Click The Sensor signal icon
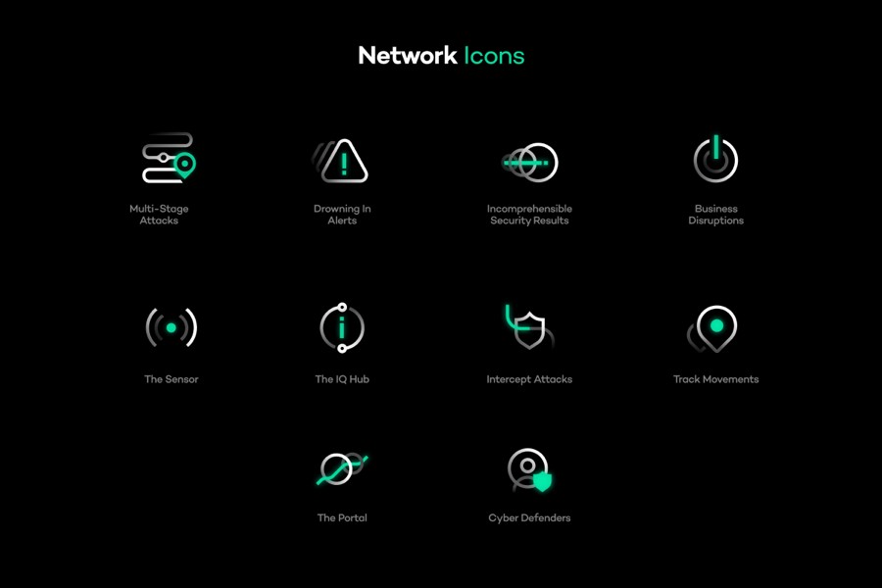This screenshot has height=588, width=882. pyautogui.click(x=171, y=327)
